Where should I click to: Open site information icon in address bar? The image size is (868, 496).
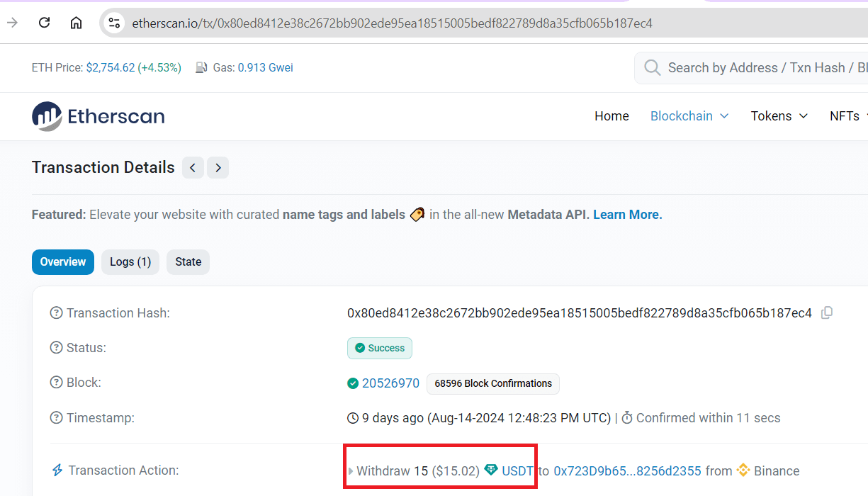tap(114, 23)
